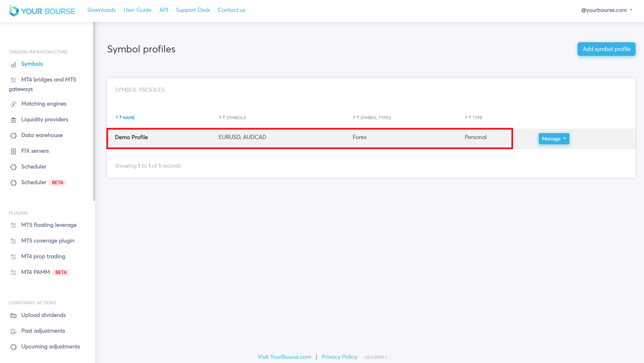Open MT4 prop trading plugin
The height and width of the screenshot is (363, 644).
tap(43, 256)
